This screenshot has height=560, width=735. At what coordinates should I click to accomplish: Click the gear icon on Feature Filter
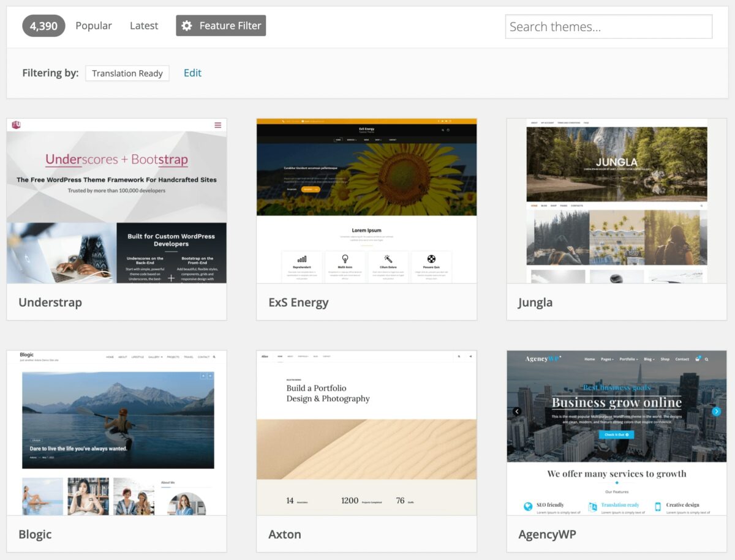[187, 25]
